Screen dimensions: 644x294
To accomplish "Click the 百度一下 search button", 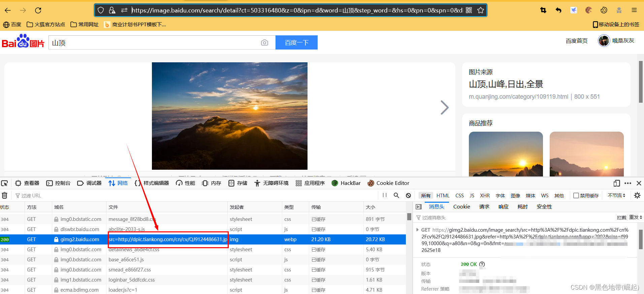I will click(x=296, y=42).
